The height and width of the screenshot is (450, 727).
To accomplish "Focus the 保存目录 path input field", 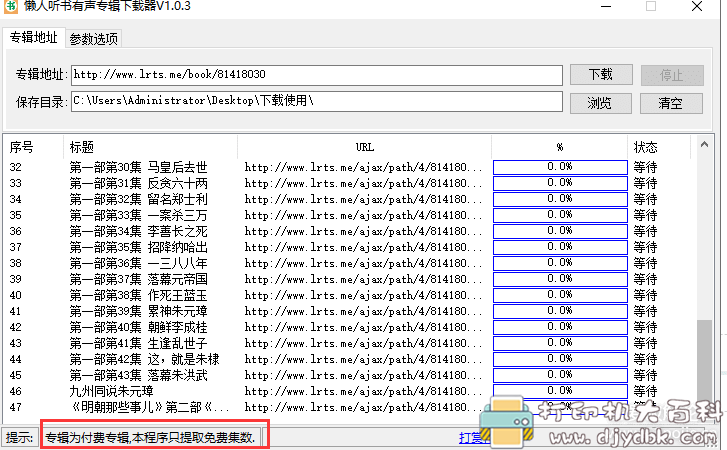I will click(317, 101).
